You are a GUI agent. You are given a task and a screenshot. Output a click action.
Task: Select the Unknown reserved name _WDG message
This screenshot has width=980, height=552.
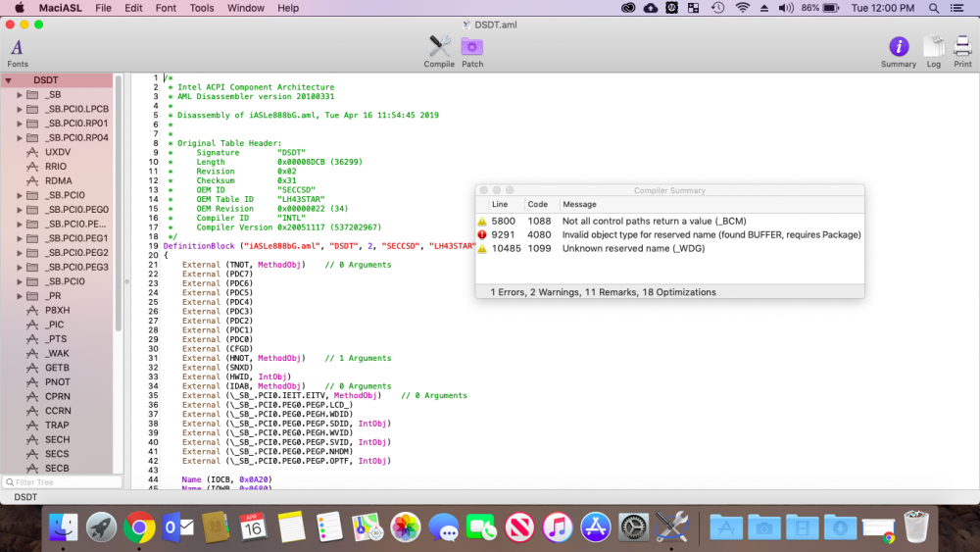point(633,249)
